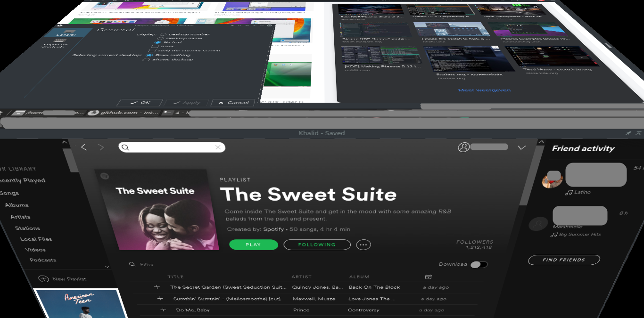Open Keyboard shortcuts page icon in Pager Settings
Viewport: 644px width, 318px height.
(x=60, y=41)
